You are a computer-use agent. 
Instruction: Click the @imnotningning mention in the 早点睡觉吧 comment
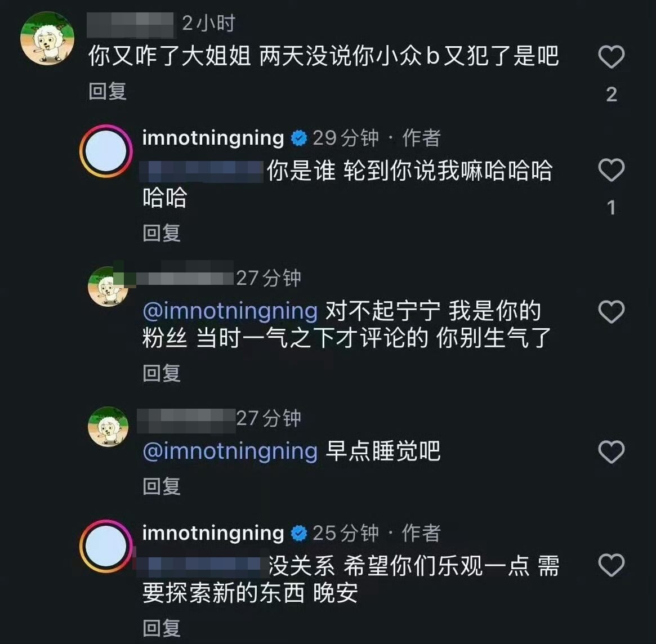click(x=231, y=451)
